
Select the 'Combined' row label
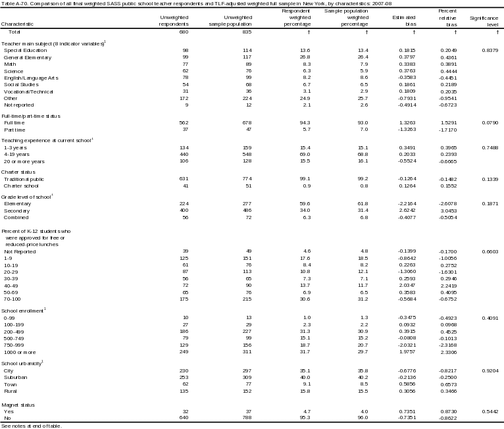16,218
